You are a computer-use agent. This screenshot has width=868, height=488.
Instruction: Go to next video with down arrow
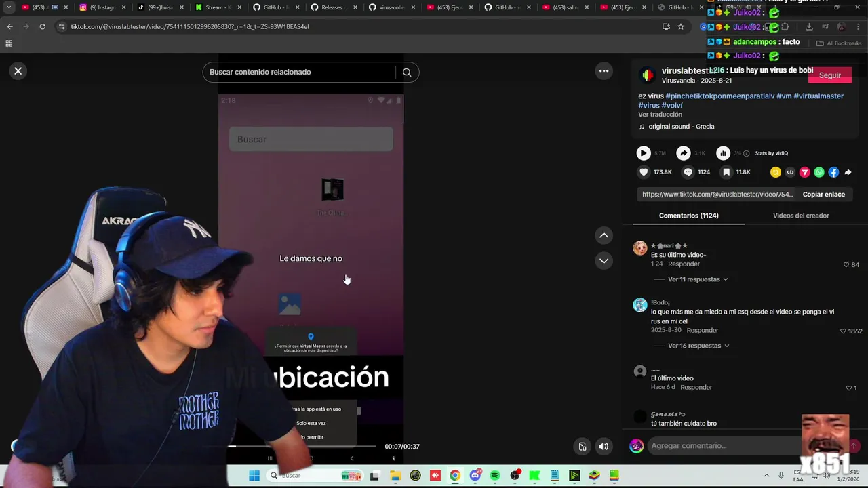click(604, 261)
